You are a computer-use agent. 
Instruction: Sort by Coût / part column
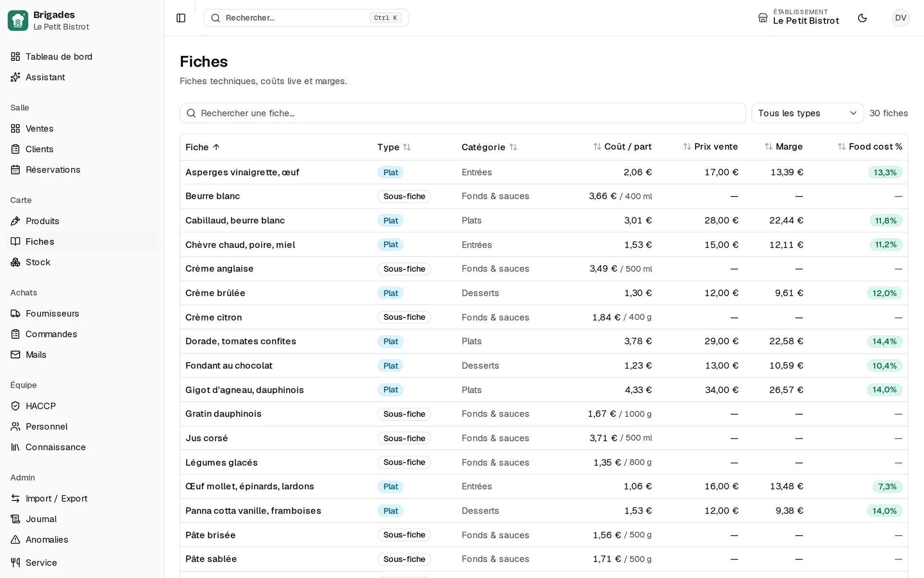pyautogui.click(x=622, y=146)
